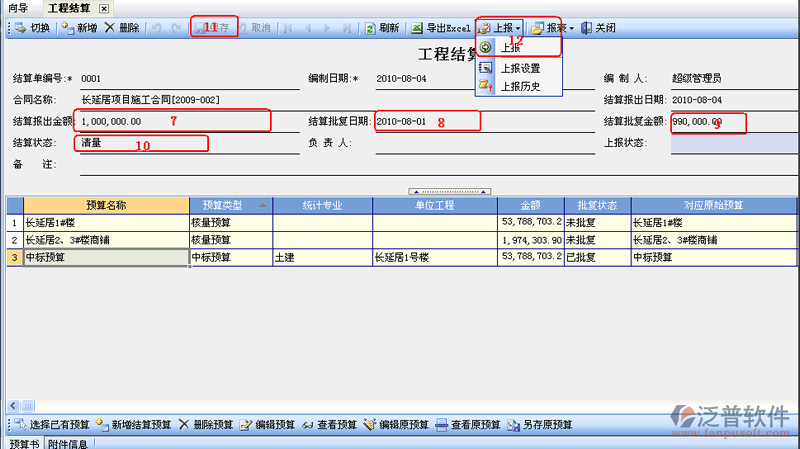Click sort arrow on 预算类型 column header
The image size is (800, 449).
tap(263, 205)
